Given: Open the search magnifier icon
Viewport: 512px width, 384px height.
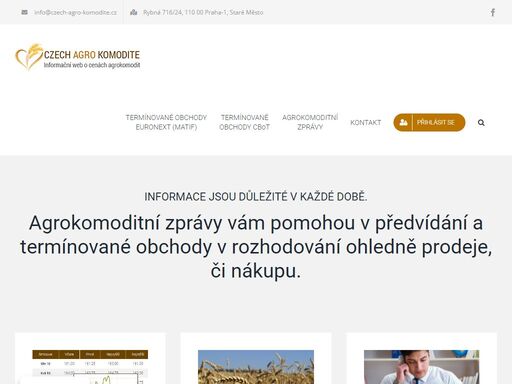Looking at the screenshot, I should [481, 122].
